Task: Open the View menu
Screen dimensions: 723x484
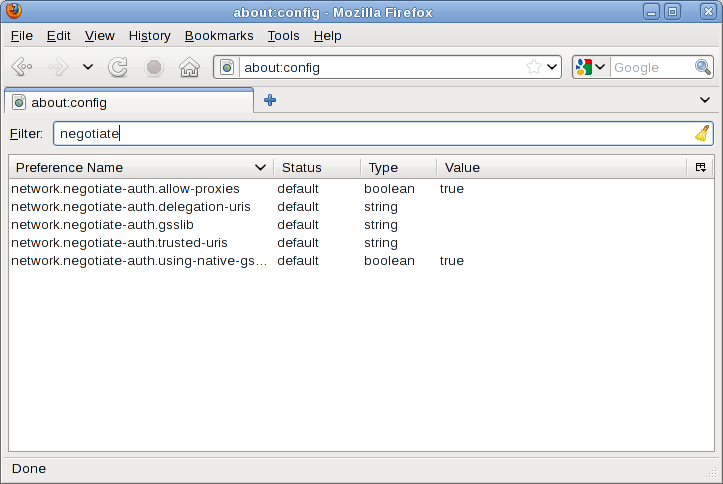Action: point(100,35)
